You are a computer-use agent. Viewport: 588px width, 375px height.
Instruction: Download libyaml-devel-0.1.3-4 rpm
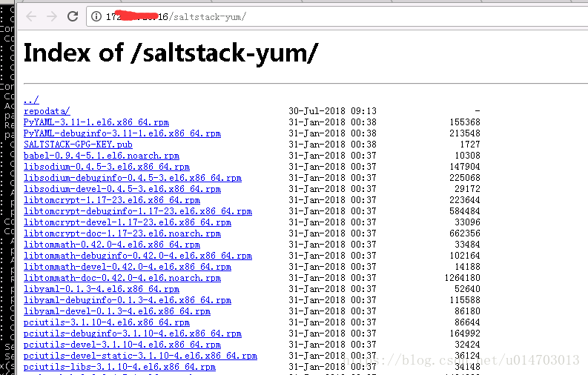[117, 311]
